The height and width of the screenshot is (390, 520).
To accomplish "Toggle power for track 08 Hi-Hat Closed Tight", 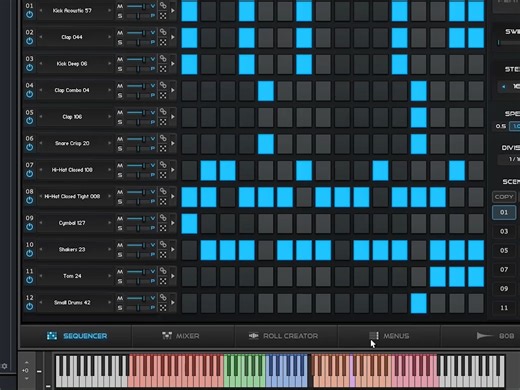I will point(29,200).
